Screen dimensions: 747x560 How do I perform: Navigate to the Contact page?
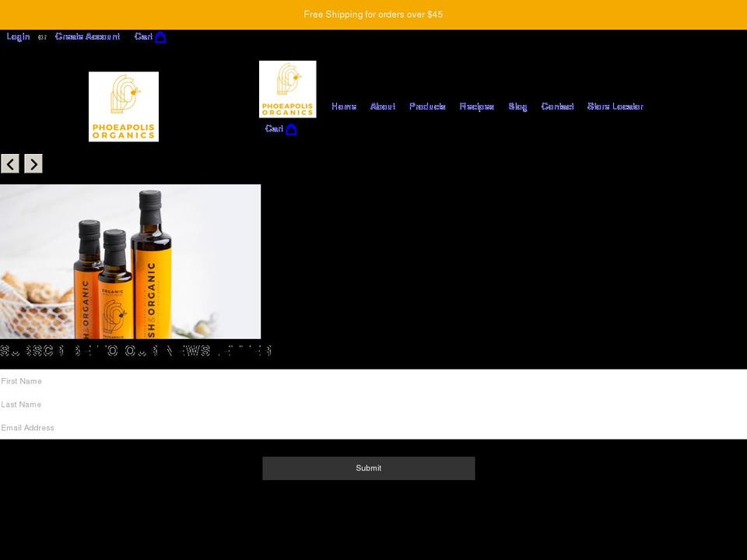point(557,107)
